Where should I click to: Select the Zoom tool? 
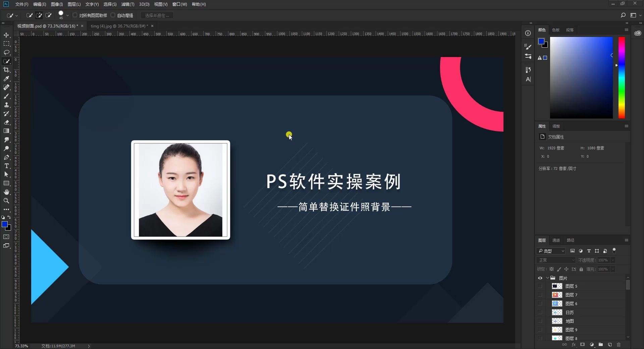7,201
